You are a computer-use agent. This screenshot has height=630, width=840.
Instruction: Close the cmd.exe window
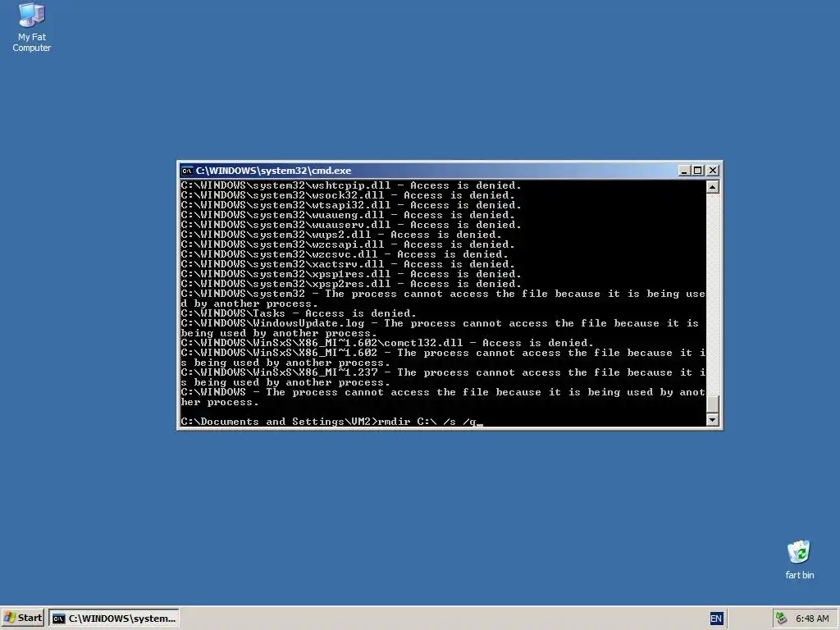click(713, 171)
